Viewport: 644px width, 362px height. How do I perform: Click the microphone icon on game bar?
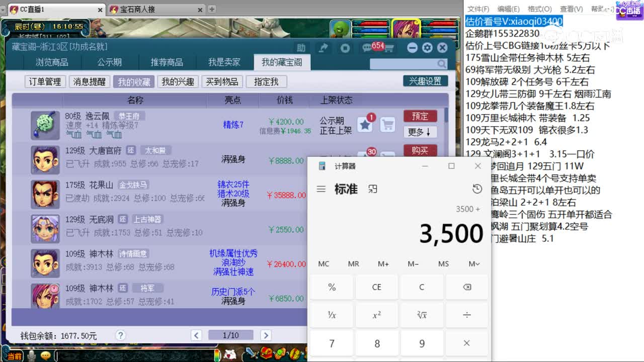(x=32, y=355)
